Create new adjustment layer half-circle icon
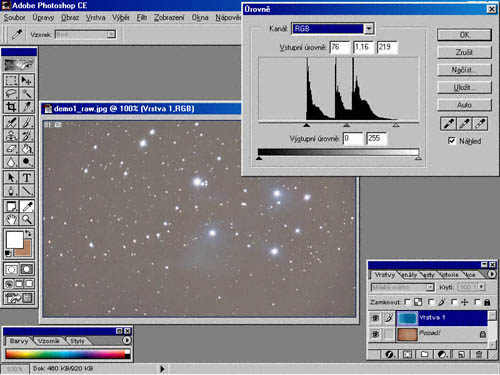The height and width of the screenshot is (375, 500). tap(443, 354)
